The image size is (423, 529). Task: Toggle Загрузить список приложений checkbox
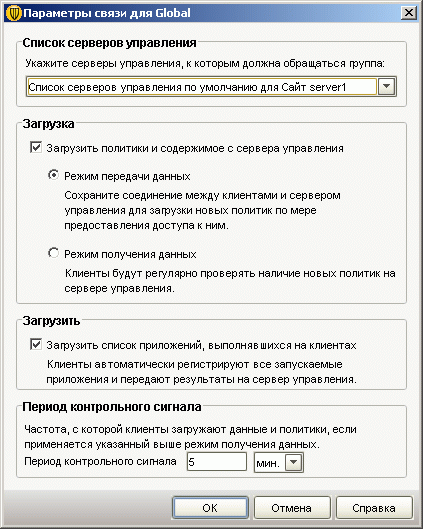[x=36, y=345]
